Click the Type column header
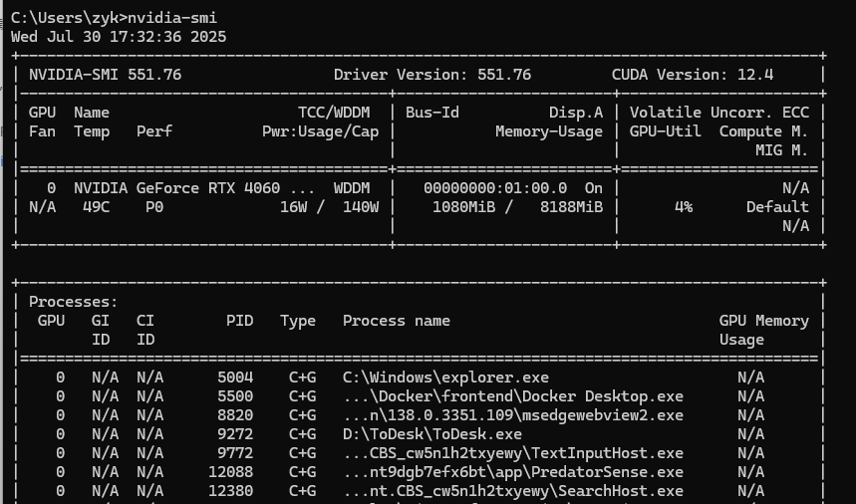The image size is (856, 504). (298, 321)
